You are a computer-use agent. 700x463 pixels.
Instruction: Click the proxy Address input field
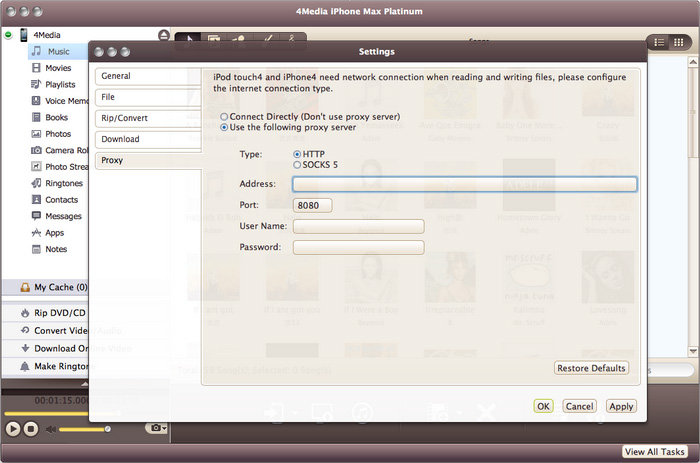tap(464, 184)
